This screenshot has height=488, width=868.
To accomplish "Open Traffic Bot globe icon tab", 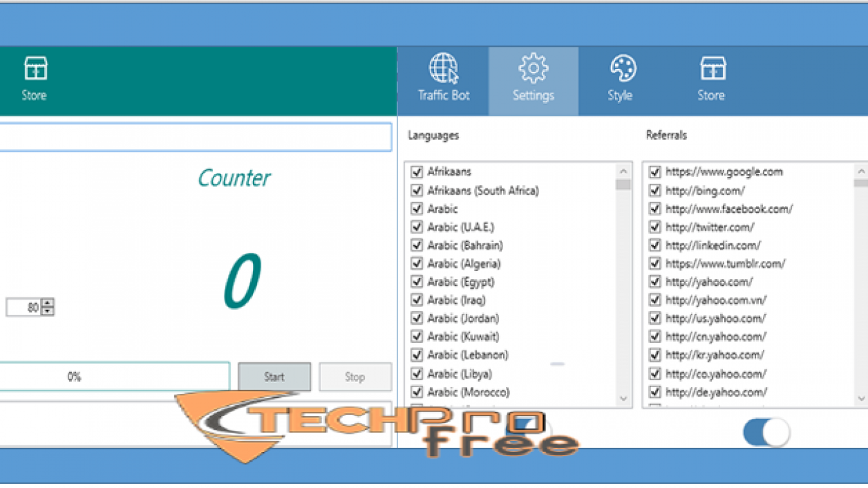I will (x=443, y=79).
